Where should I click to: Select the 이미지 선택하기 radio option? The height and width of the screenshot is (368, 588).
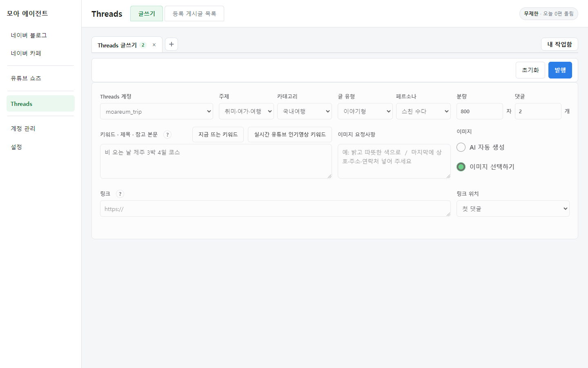point(461,167)
